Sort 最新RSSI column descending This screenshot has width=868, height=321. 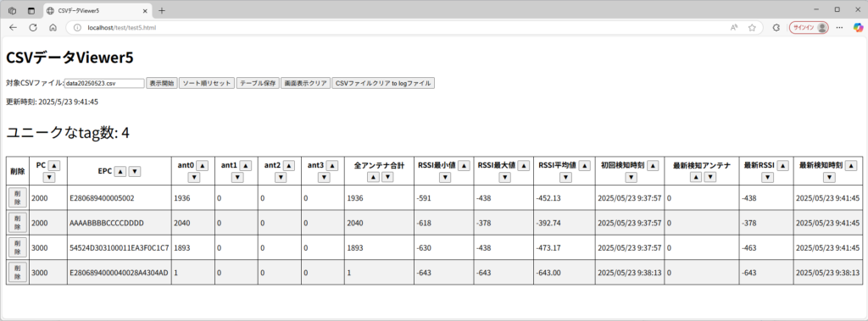click(766, 178)
